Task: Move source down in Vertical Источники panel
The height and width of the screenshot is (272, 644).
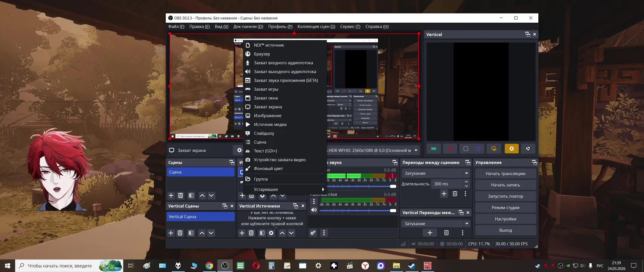Action: point(291,233)
